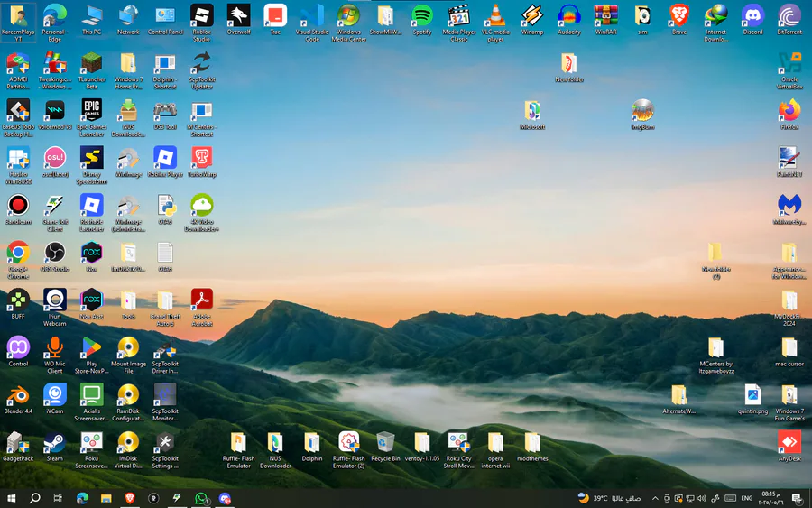Select the Discord desktop shortcut
This screenshot has height=508, width=812.
tap(753, 20)
